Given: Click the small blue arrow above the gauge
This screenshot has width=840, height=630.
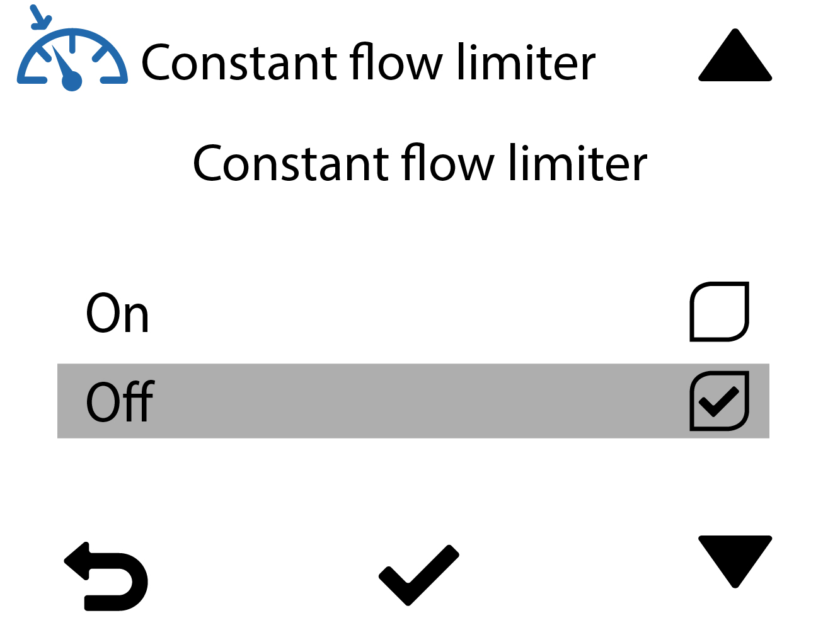Looking at the screenshot, I should point(40,16).
